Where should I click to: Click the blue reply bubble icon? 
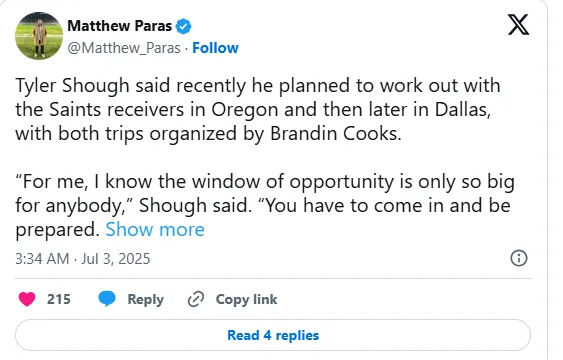pos(107,299)
